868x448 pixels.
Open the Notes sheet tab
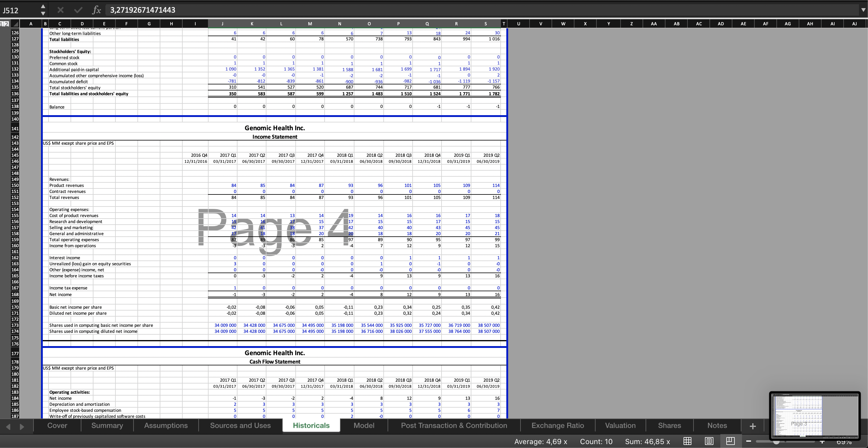click(717, 425)
